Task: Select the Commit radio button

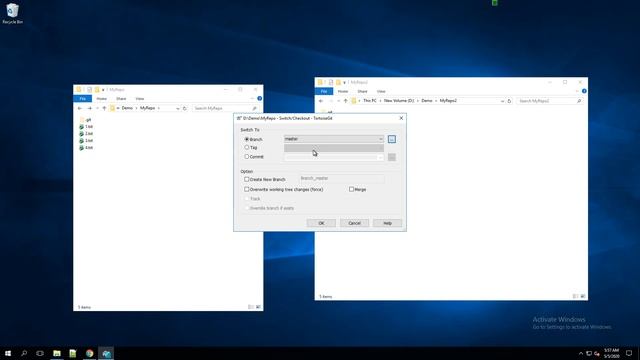Action: click(247, 157)
